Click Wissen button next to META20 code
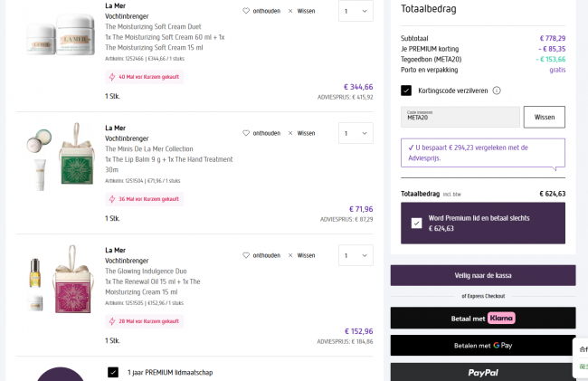This screenshot has height=381, width=588. coord(544,117)
